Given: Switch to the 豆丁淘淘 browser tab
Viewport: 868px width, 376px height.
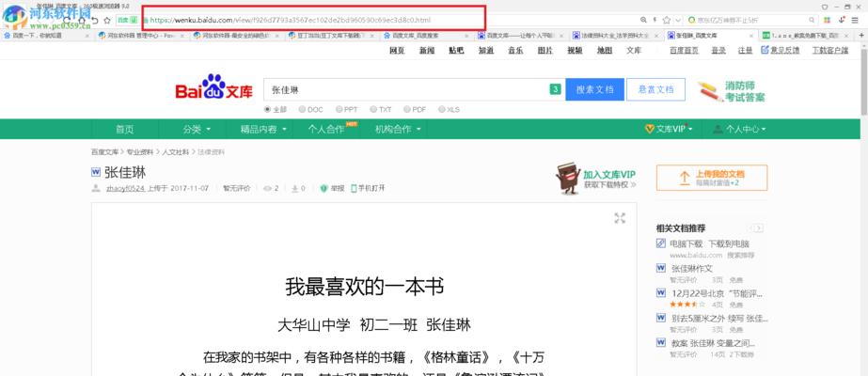Looking at the screenshot, I should point(331,36).
